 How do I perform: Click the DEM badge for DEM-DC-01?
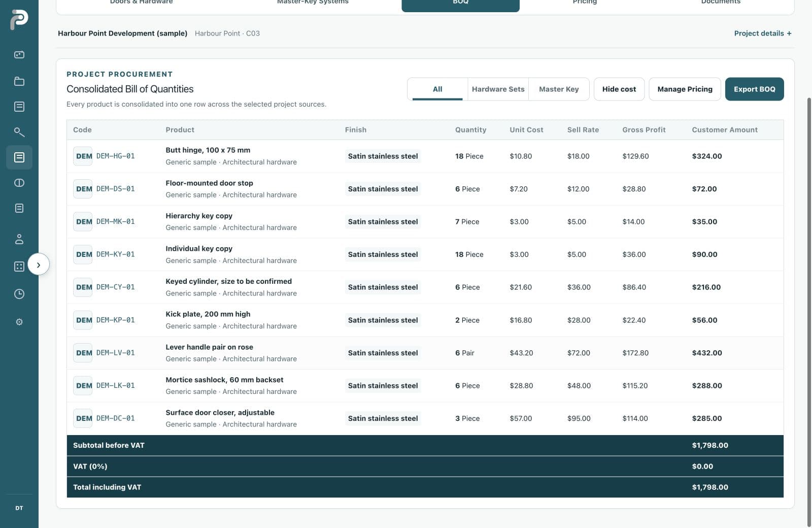coord(83,418)
